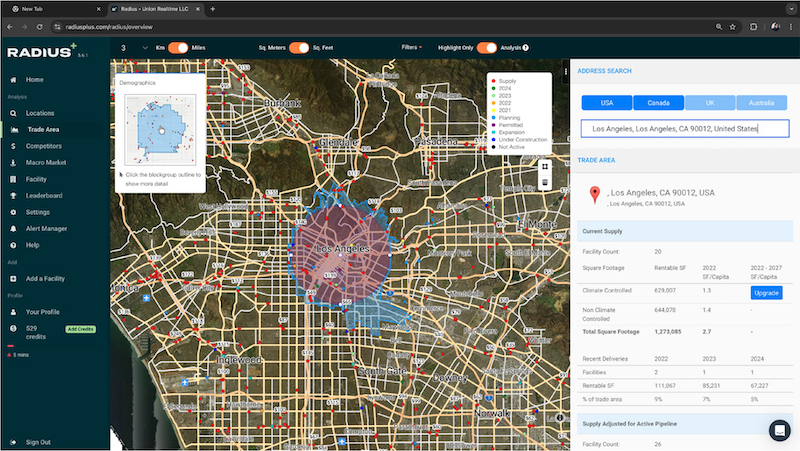Open the browser tab search dropdown

click(791, 9)
